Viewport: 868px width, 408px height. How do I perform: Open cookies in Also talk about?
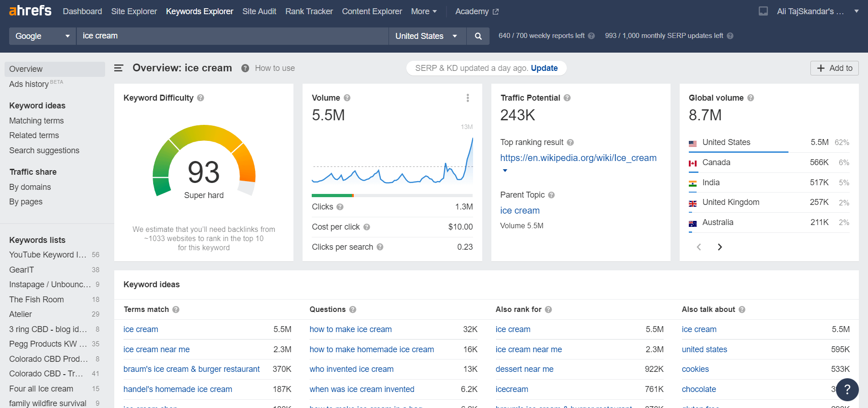[695, 369]
